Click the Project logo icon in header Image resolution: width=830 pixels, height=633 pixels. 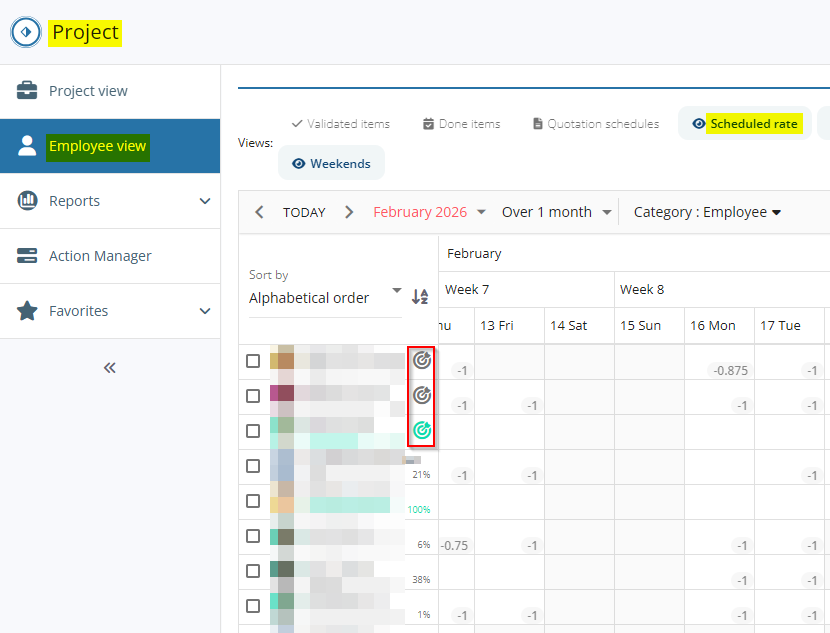click(25, 32)
